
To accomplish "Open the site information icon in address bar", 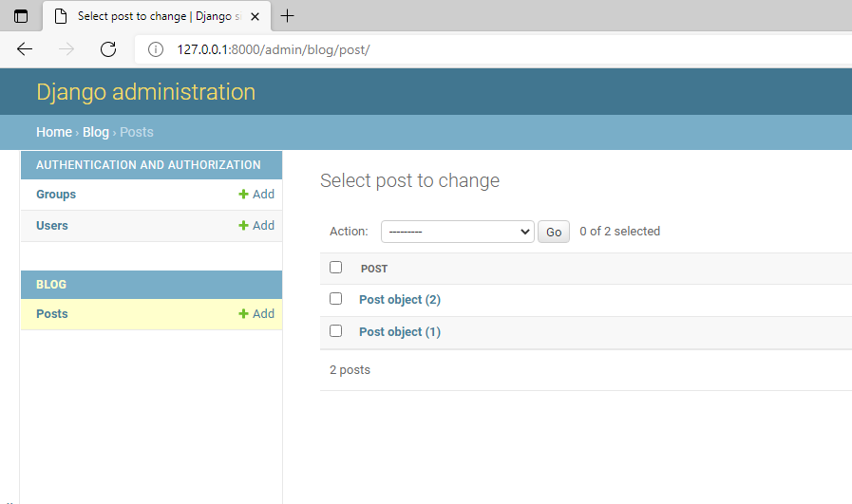I will 156,50.
